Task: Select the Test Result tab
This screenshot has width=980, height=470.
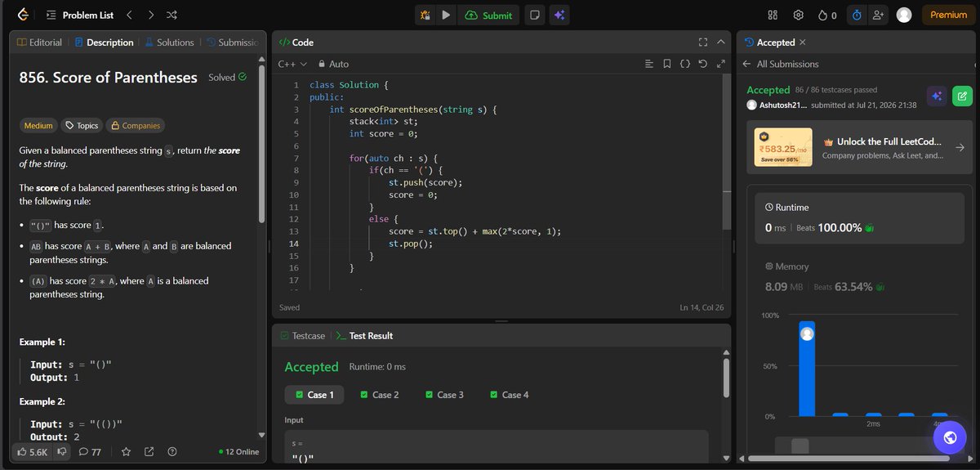Action: point(364,336)
